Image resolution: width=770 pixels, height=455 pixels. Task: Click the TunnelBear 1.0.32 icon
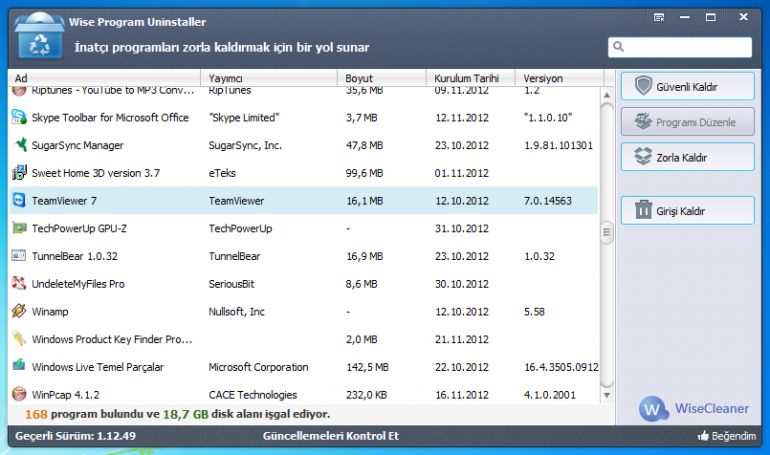click(x=19, y=255)
